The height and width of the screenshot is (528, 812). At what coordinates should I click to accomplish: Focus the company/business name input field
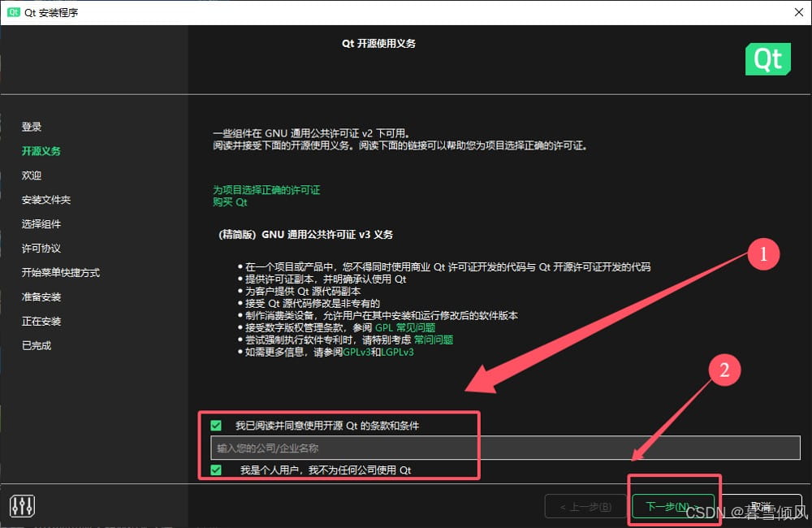pos(505,448)
